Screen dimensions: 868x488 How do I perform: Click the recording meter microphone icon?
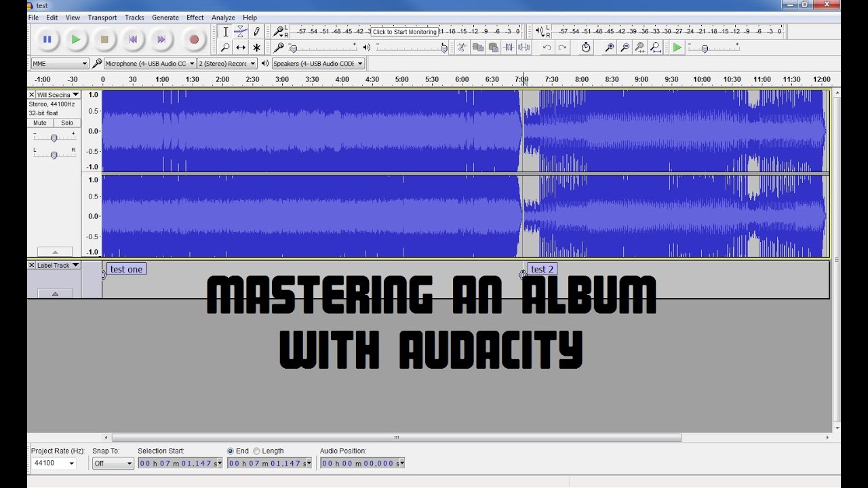278,31
